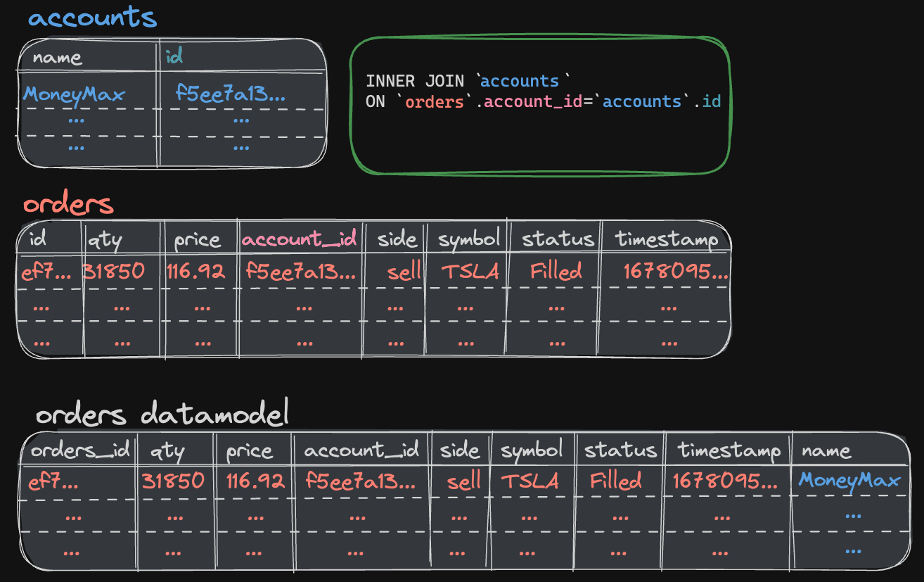Select the "TSLA" cell in orders table
924x582 pixels.
470,272
